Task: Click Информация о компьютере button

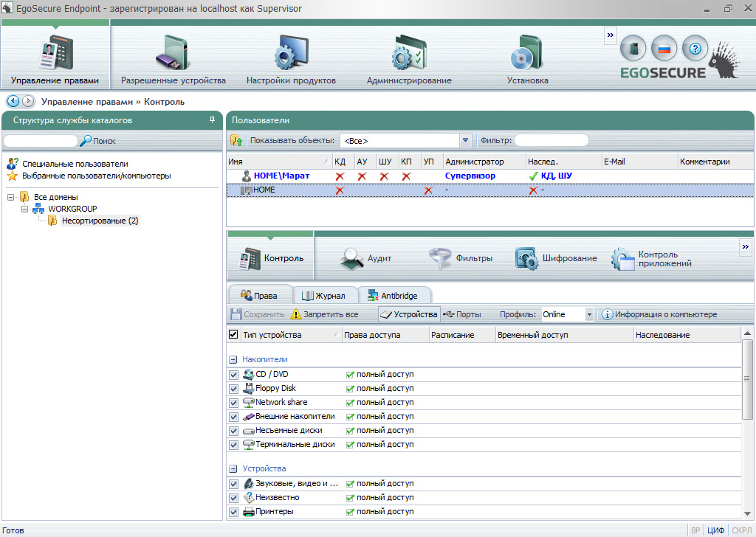Action: 659,315
